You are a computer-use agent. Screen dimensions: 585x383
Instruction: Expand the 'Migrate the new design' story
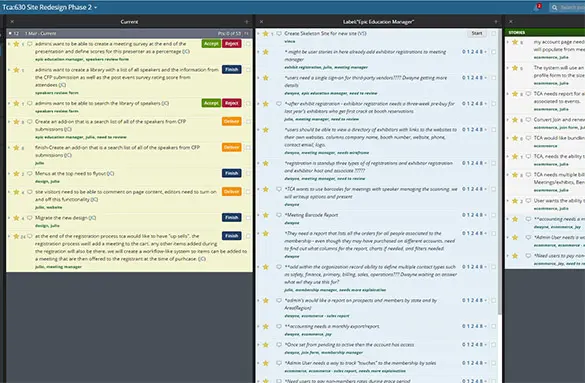pyautogui.click(x=9, y=218)
